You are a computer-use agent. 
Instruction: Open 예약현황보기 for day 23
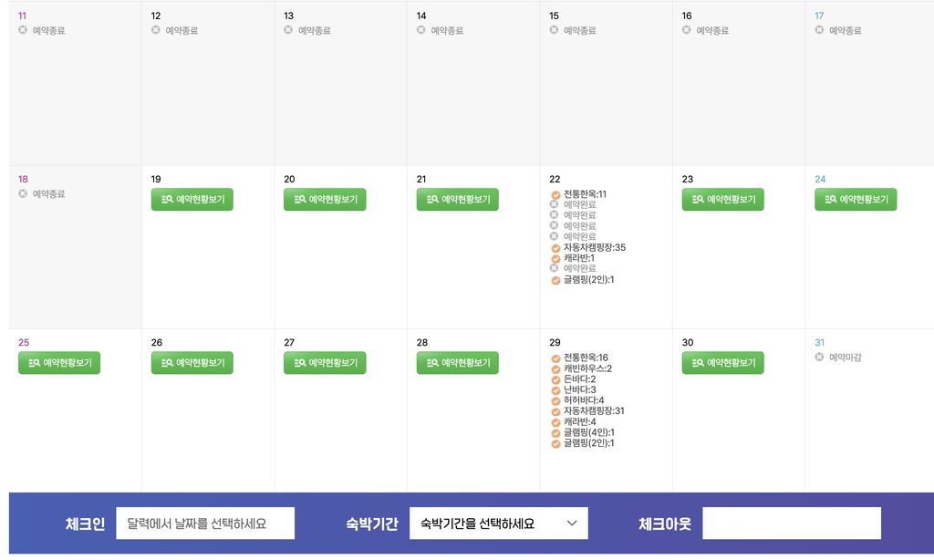coord(723,200)
